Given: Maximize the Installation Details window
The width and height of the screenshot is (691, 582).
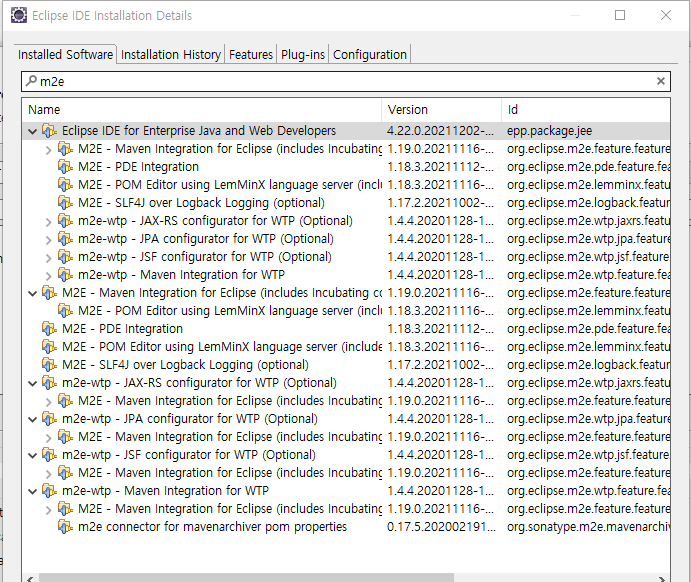Looking at the screenshot, I should [x=620, y=15].
